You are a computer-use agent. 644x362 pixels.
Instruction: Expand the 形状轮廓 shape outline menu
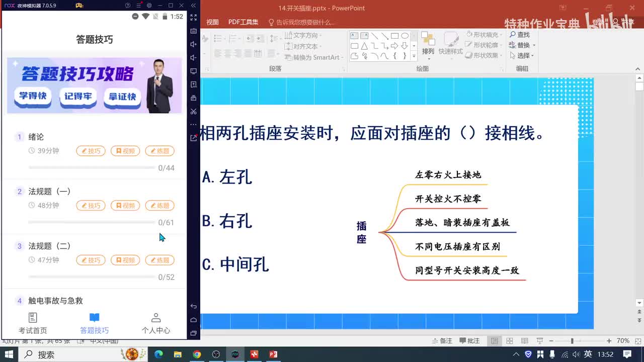click(x=484, y=45)
